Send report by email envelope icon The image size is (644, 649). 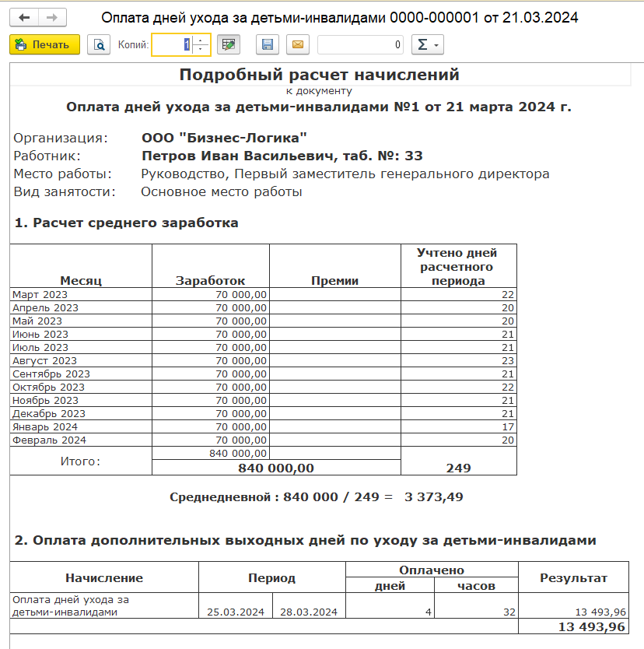298,44
